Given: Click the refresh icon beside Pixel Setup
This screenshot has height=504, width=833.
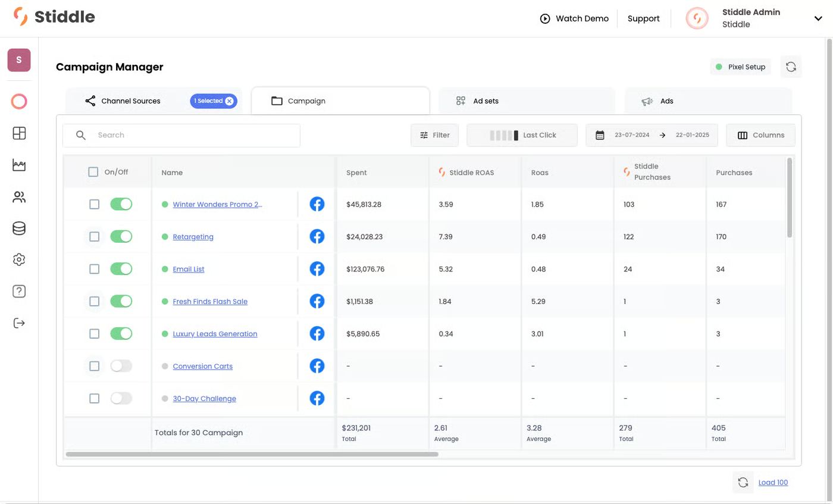Looking at the screenshot, I should click(791, 67).
